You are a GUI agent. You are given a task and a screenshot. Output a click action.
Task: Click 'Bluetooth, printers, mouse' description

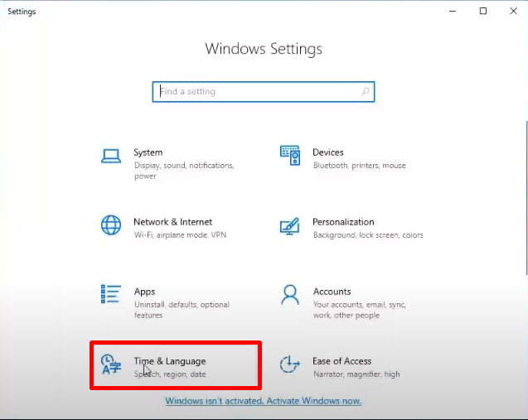click(359, 166)
